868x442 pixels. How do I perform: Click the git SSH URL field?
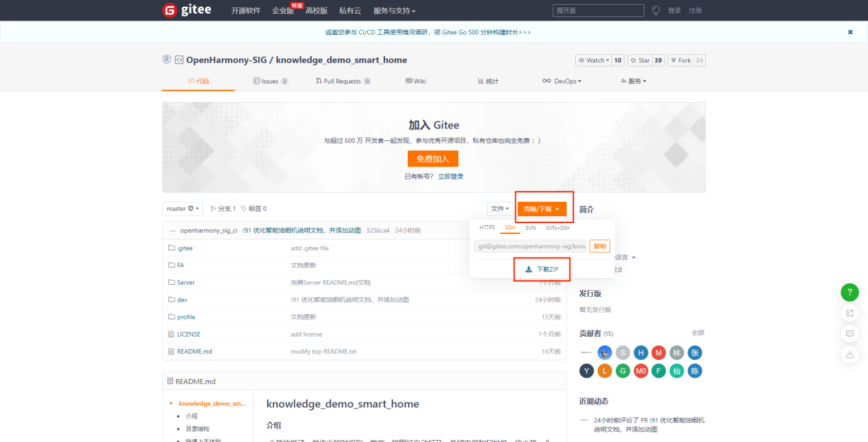[530, 246]
